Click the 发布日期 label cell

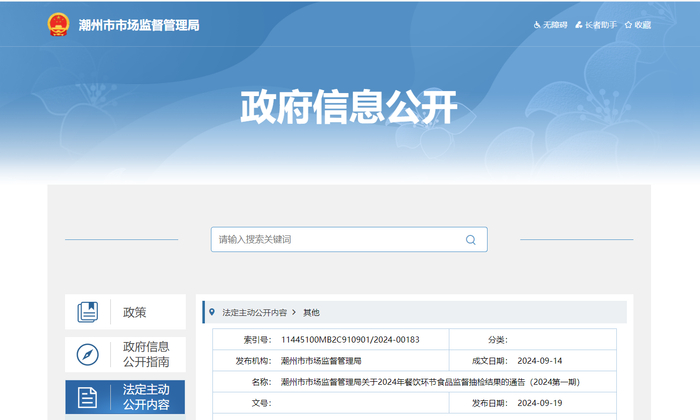coord(490,403)
